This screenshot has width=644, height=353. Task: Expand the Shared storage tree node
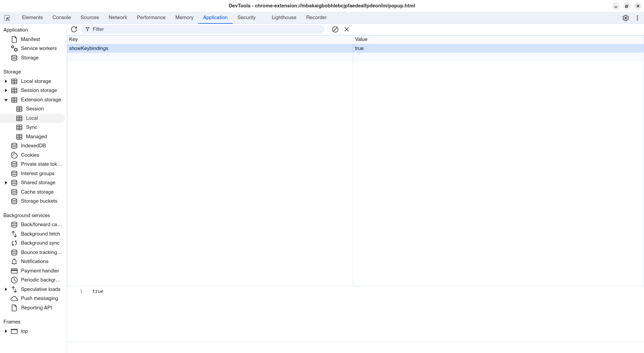pos(6,183)
